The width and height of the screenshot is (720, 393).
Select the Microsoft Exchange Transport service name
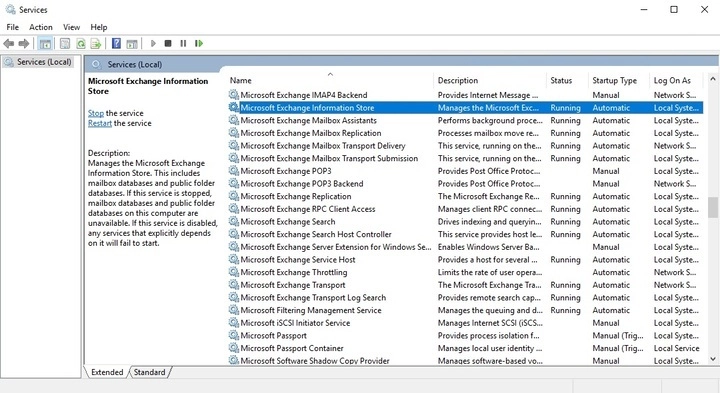coord(293,285)
